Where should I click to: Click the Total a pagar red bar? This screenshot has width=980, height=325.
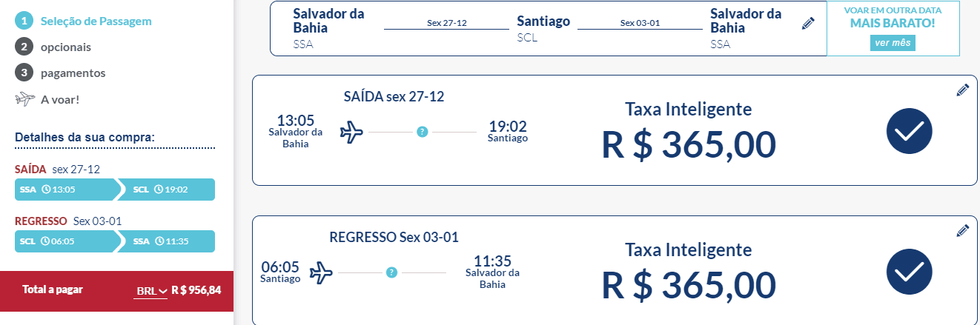coord(116,291)
